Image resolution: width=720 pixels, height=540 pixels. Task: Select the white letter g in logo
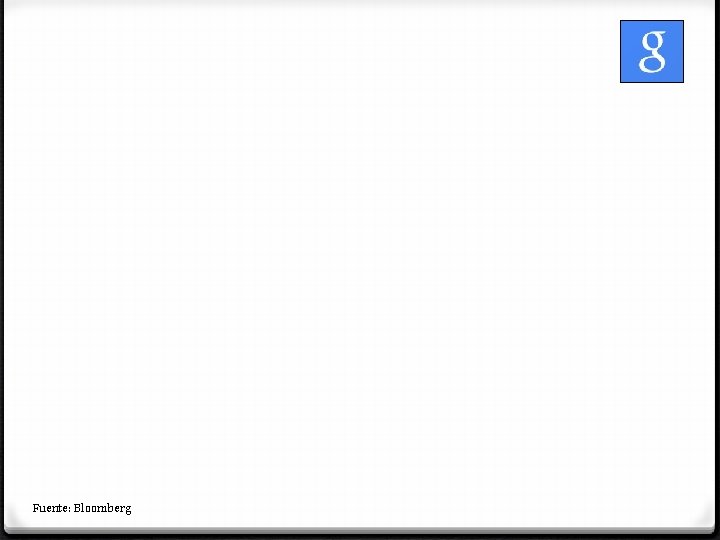[x=652, y=51]
